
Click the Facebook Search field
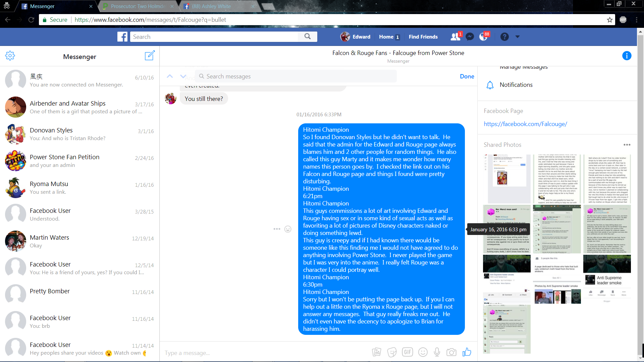(x=214, y=37)
